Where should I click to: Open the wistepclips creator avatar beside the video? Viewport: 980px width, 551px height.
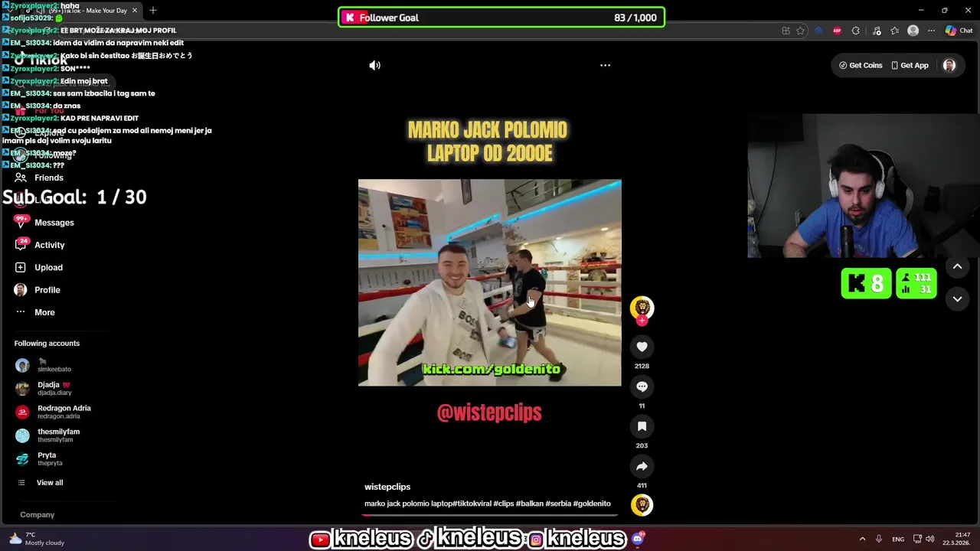point(642,308)
